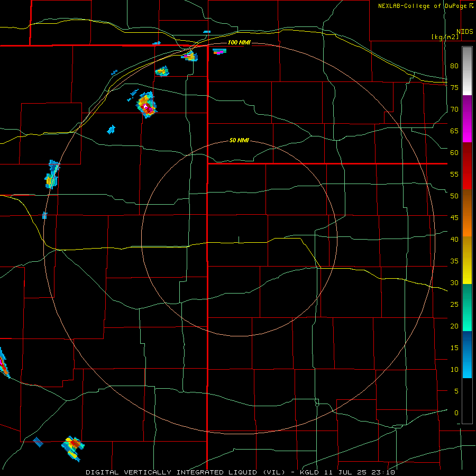Select the brown-orange segment of the color scale
Screen dimensions: 476x476
[x=467, y=213]
